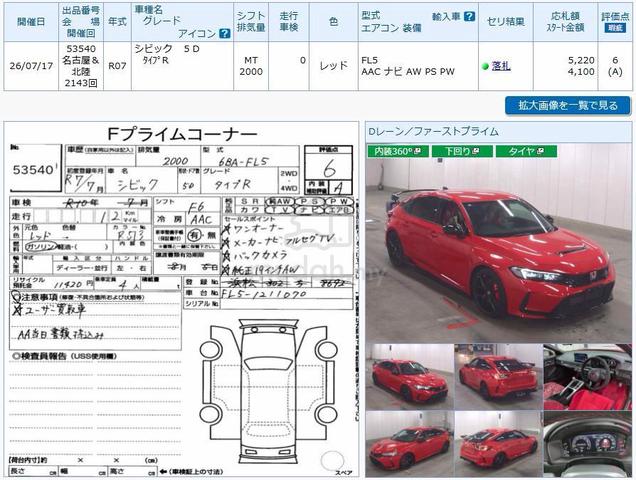Open the 下回り underbody images

click(x=462, y=151)
